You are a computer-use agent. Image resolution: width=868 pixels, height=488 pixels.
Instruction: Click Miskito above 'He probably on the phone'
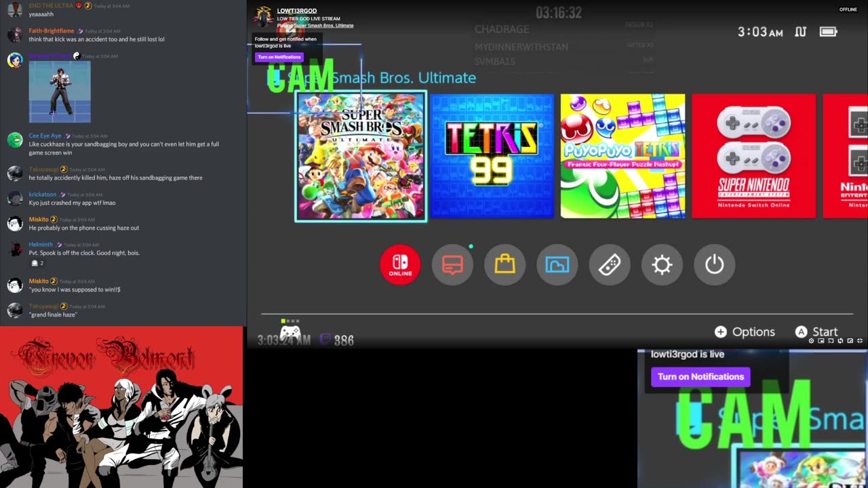tap(39, 220)
